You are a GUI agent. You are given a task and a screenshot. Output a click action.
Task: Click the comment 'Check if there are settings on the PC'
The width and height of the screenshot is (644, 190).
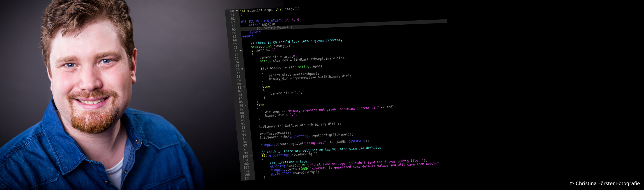point(322,150)
